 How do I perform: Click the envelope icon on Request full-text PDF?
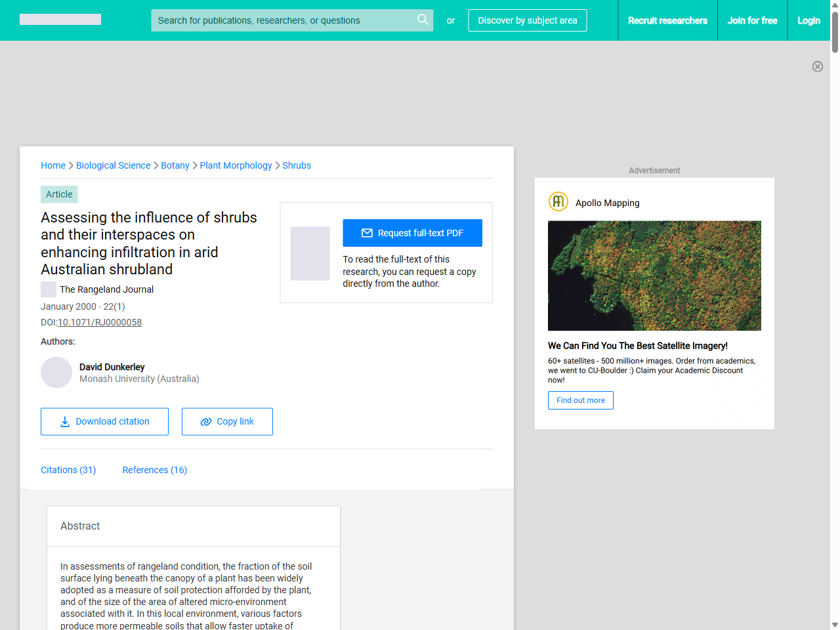[368, 232]
